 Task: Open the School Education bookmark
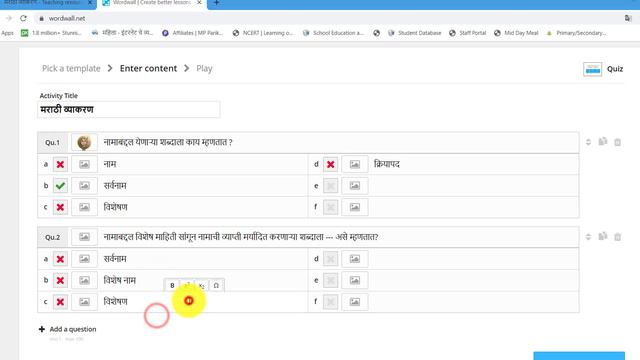[333, 33]
